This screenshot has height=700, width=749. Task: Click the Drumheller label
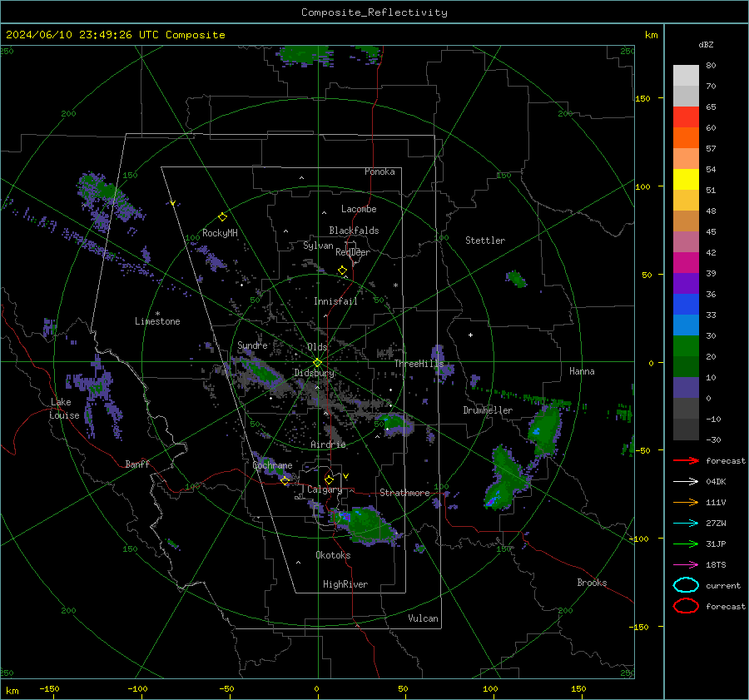[x=488, y=410]
